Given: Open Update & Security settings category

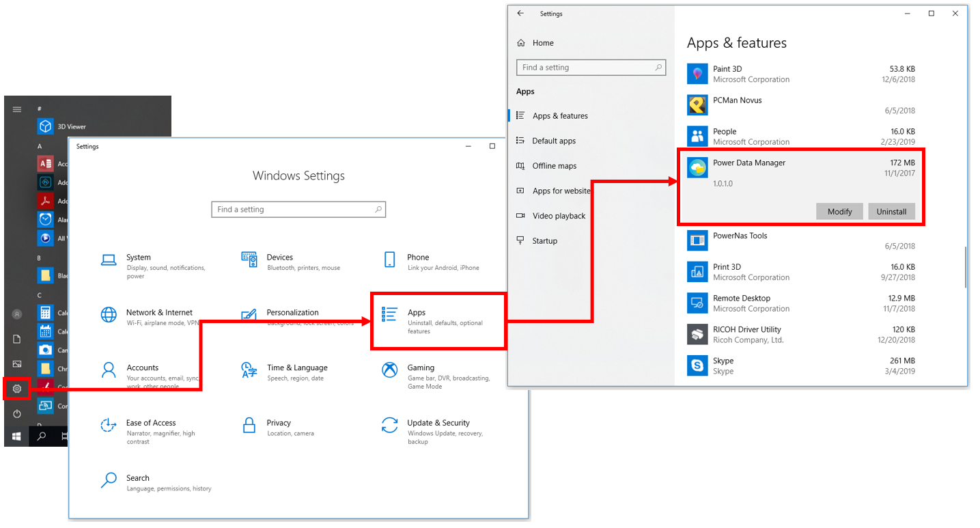Looking at the screenshot, I should [x=434, y=432].
